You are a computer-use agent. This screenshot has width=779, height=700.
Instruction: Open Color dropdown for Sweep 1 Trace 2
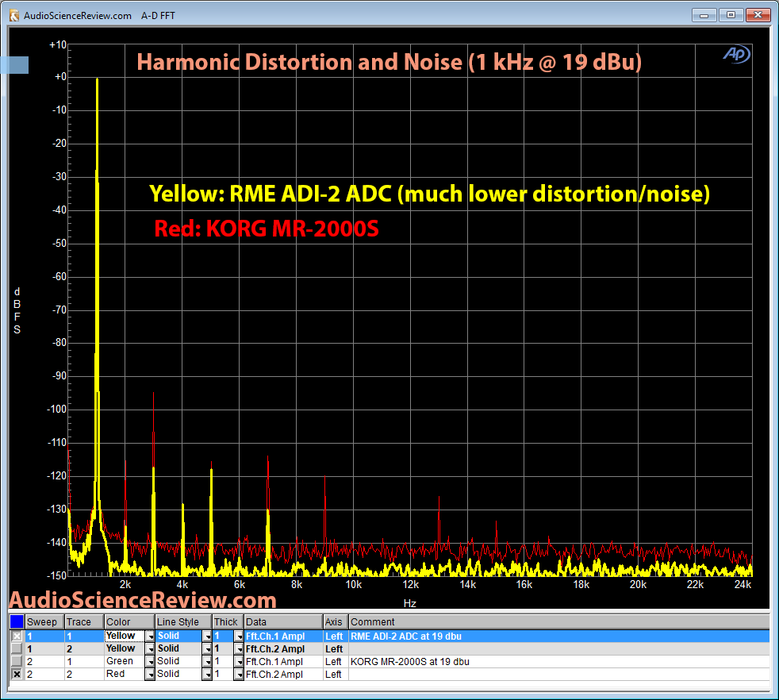coord(150,648)
